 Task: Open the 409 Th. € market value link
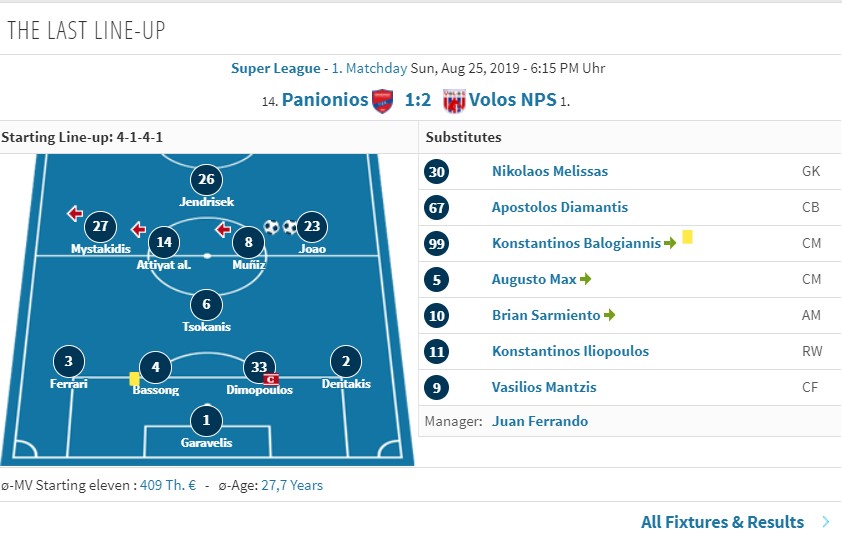[168, 485]
